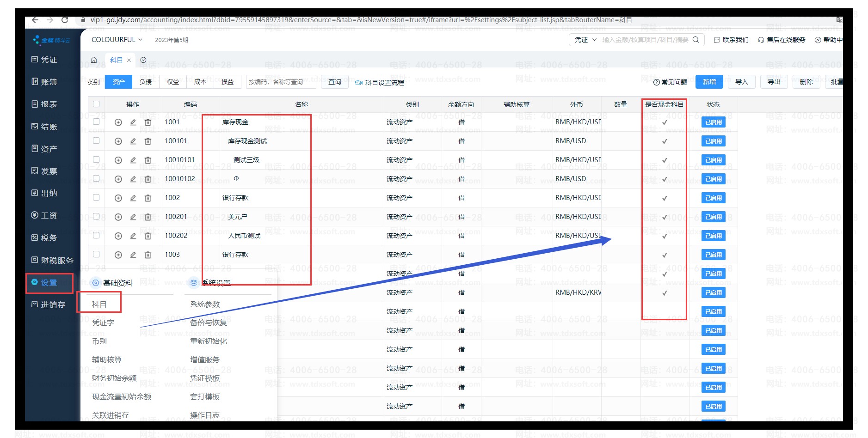
Task: Open the 凭证 search type dropdown
Action: (585, 40)
